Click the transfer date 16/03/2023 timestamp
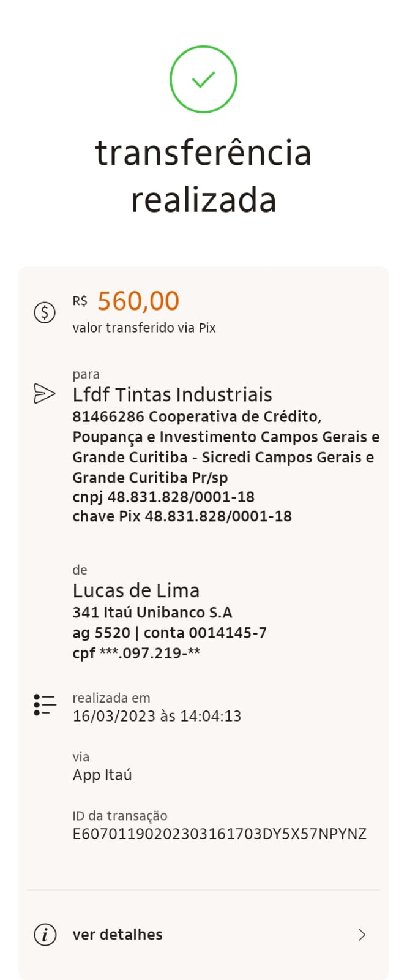The image size is (407, 980). coord(157,716)
